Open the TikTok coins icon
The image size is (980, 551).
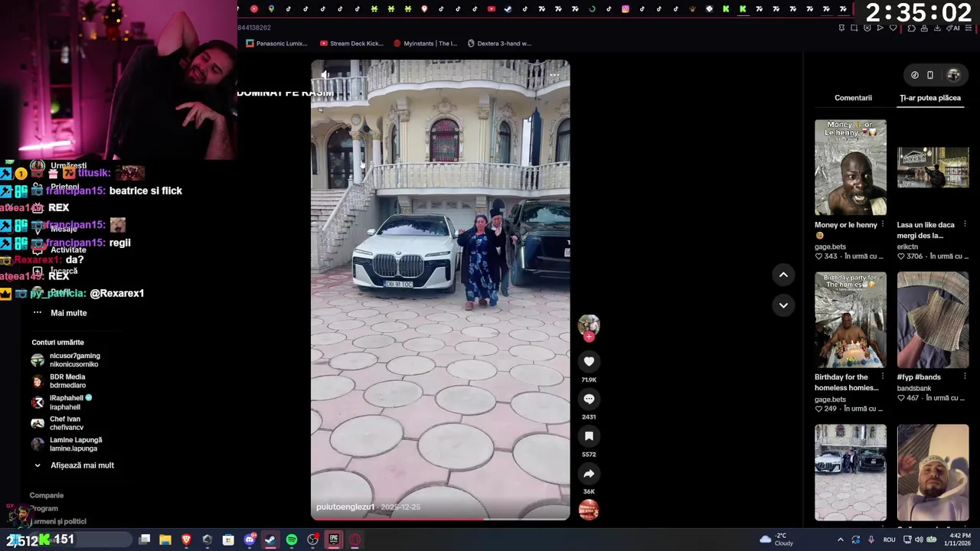coord(914,75)
